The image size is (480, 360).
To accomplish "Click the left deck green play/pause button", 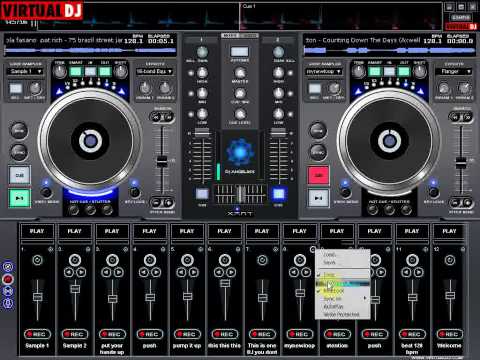I will click(20, 198).
